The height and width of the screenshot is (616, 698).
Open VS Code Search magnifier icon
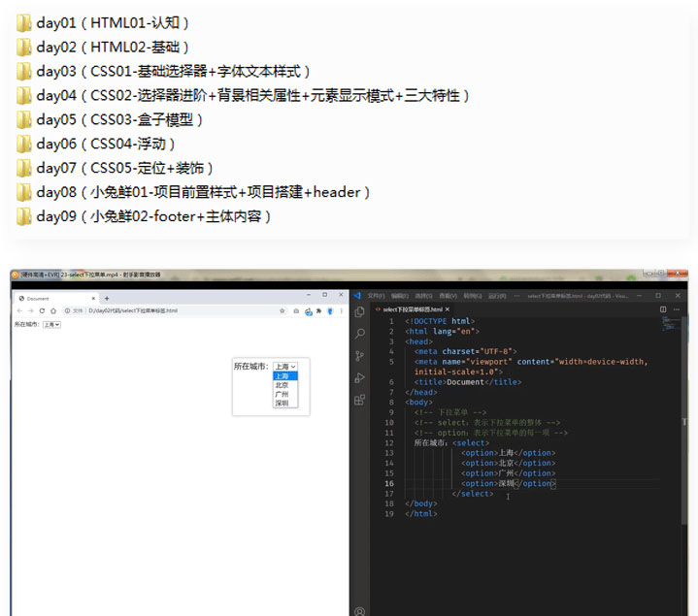point(360,334)
